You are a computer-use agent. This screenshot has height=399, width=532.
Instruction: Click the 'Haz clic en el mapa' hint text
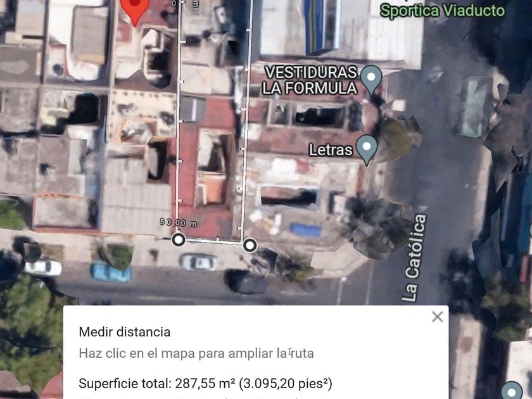click(196, 353)
